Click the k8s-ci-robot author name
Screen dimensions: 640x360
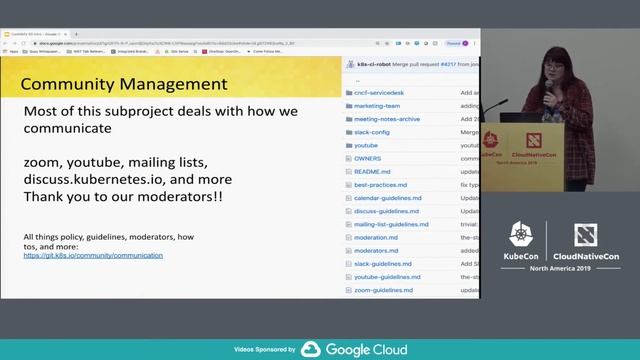[x=374, y=64]
